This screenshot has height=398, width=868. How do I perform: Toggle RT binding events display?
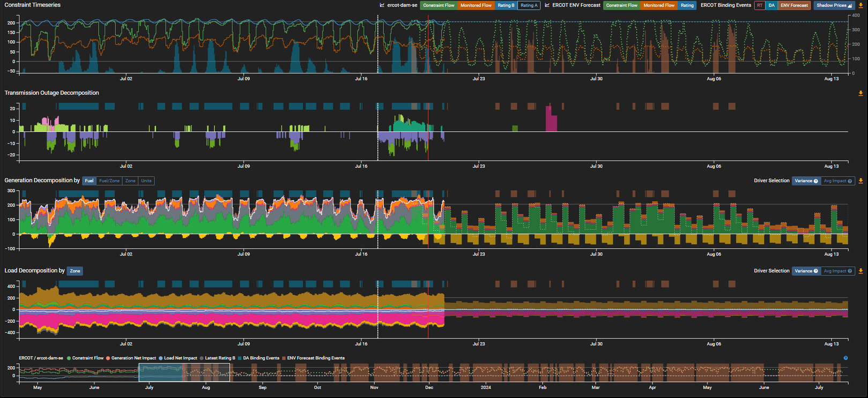pyautogui.click(x=759, y=5)
